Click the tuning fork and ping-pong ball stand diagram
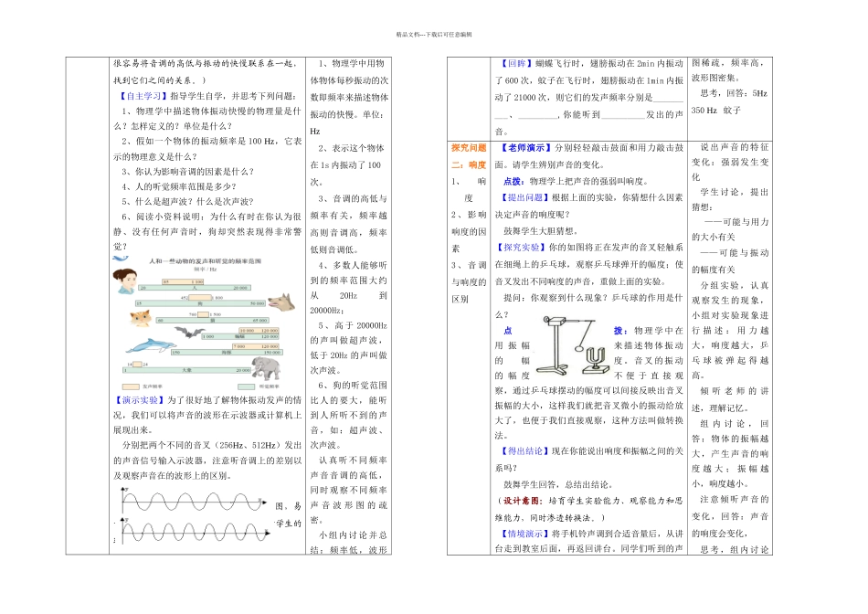Viewport: 868px width, 614px height. (575, 346)
